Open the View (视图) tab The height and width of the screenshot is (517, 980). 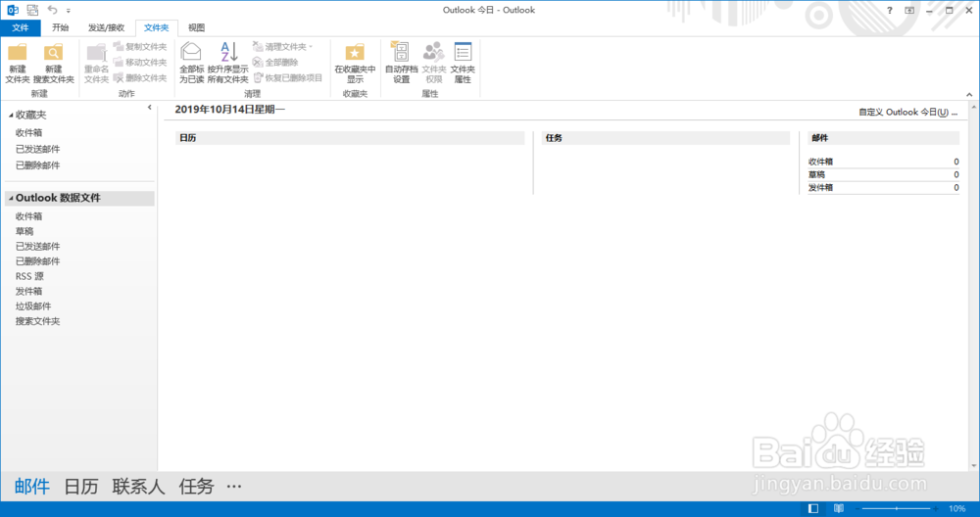click(x=196, y=27)
